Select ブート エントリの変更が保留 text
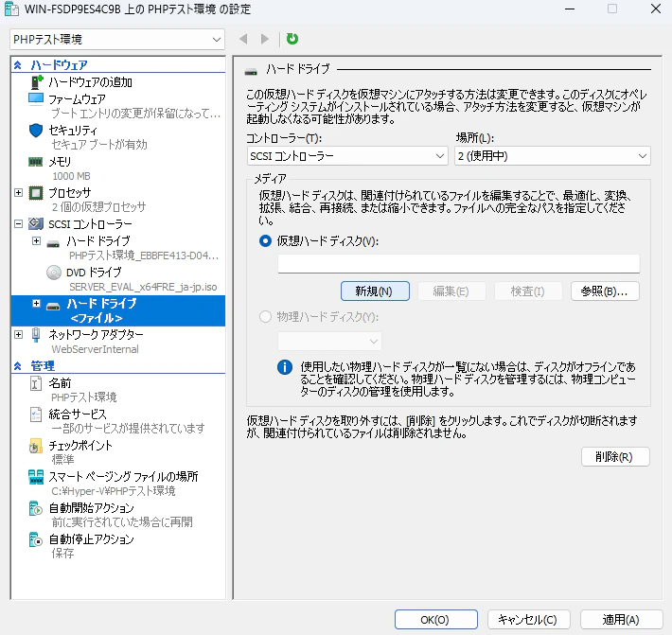Screen dimensions: 672x635 click(x=136, y=114)
